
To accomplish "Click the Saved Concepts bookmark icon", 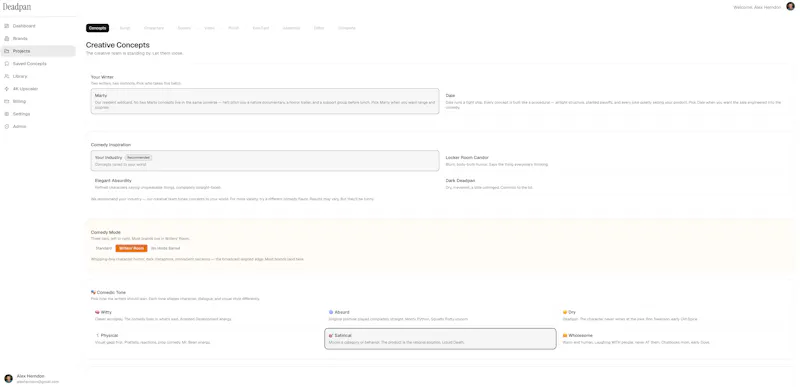I will click(7, 64).
